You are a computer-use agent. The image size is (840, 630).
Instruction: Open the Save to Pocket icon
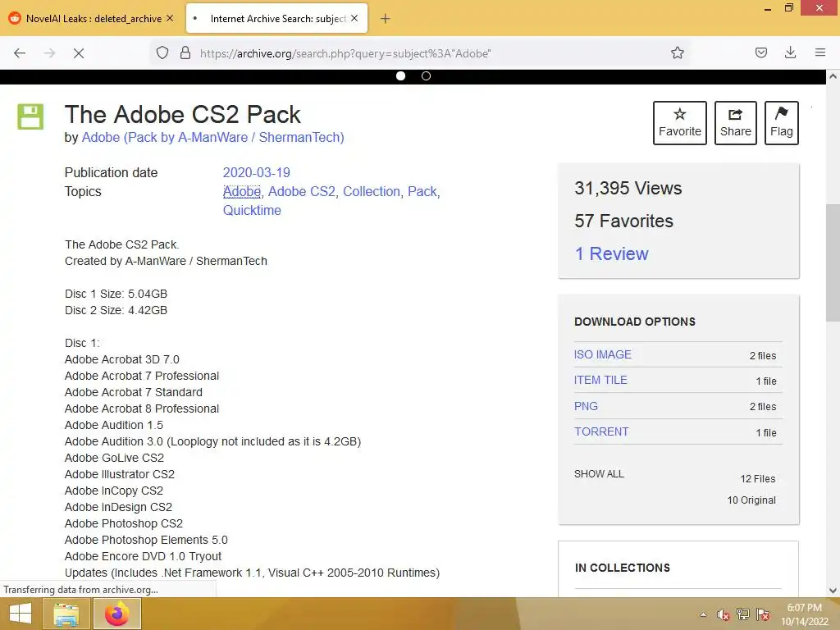(761, 52)
